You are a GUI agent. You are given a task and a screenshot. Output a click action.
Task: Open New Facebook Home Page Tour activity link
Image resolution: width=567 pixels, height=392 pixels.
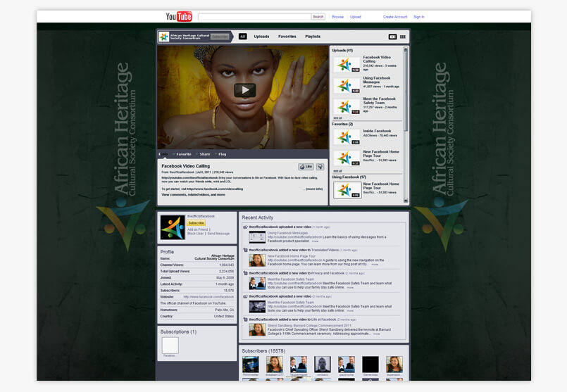(x=292, y=256)
